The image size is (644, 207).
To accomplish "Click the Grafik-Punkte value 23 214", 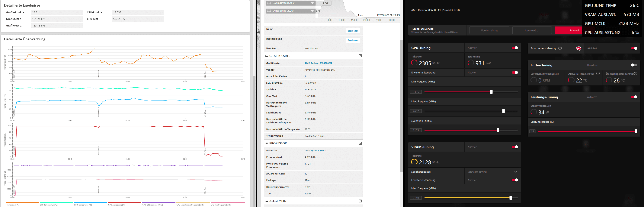I will pos(57,12).
